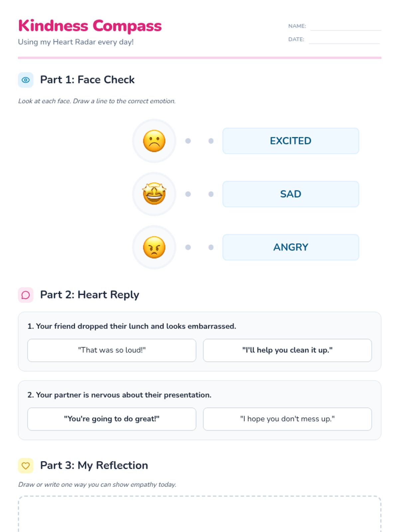The image size is (399, 532).
Task: Choose the SAD emotion box
Action: (291, 194)
